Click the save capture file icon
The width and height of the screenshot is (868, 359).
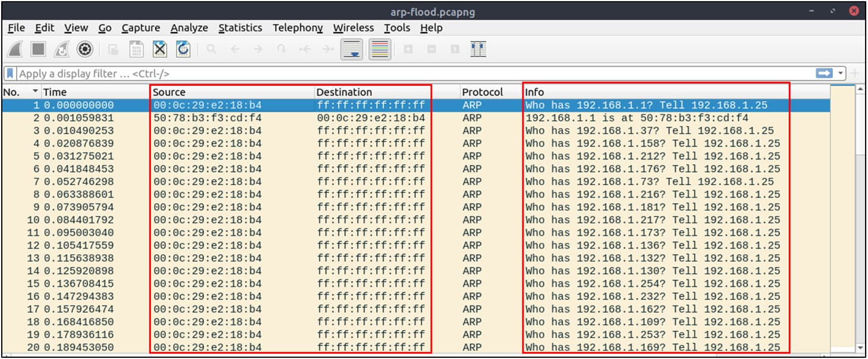click(x=137, y=49)
